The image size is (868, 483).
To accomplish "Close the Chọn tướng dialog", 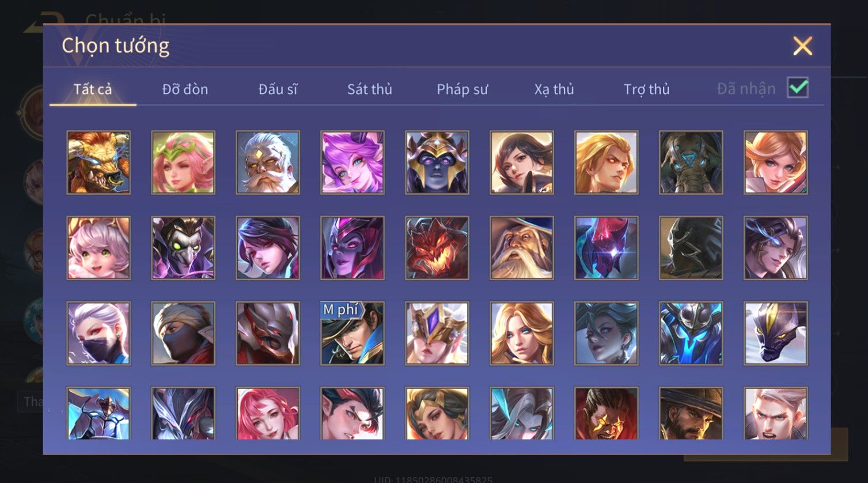I will coord(802,46).
